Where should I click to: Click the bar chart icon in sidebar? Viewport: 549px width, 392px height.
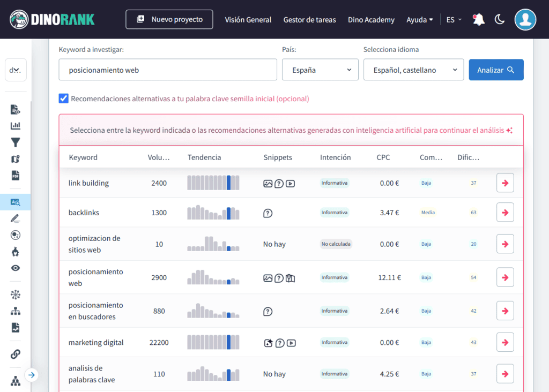(16, 126)
